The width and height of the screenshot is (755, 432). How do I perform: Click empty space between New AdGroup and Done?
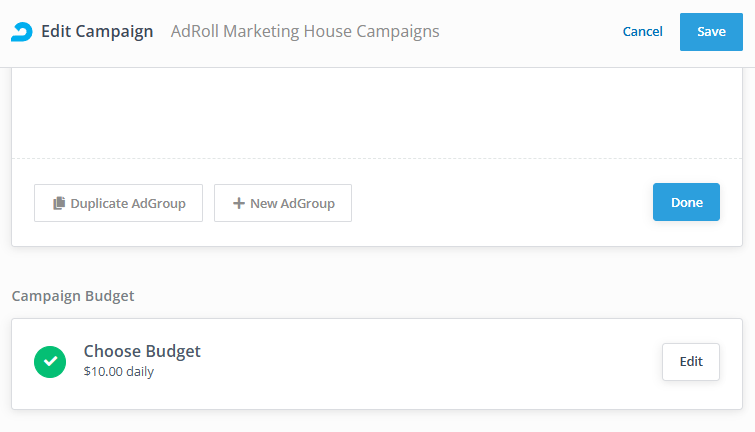(x=500, y=203)
